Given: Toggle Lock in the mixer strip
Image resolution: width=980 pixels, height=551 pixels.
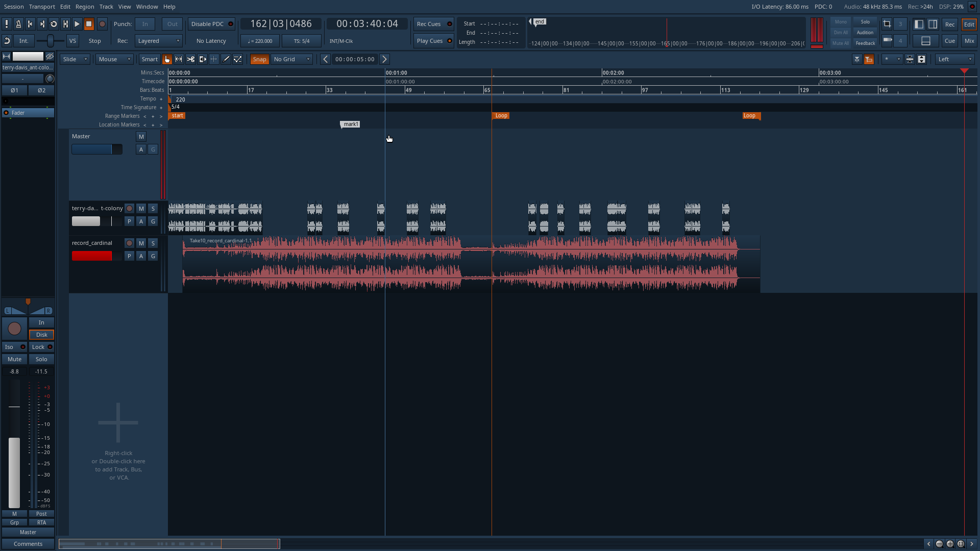Looking at the screenshot, I should point(42,347).
